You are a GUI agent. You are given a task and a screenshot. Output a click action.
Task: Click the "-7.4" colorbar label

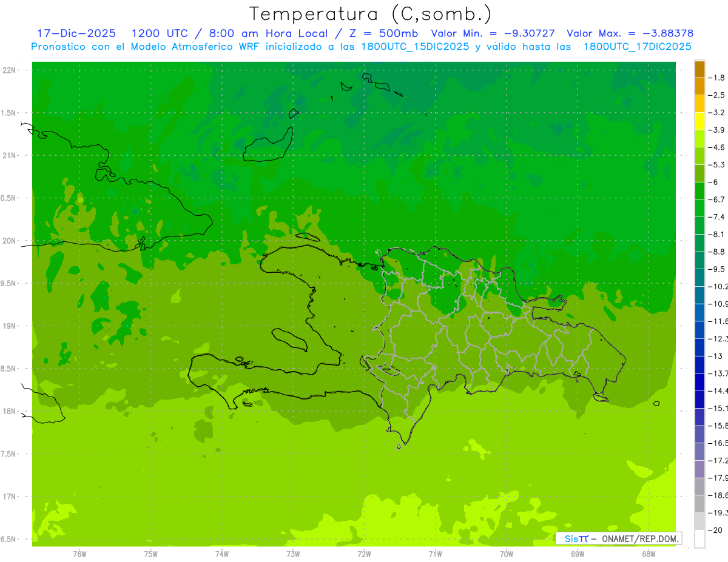pyautogui.click(x=717, y=217)
